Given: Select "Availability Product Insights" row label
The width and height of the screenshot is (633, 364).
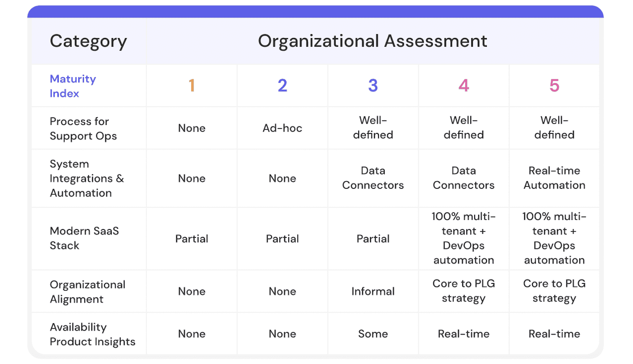Looking at the screenshot, I should coord(93,334).
